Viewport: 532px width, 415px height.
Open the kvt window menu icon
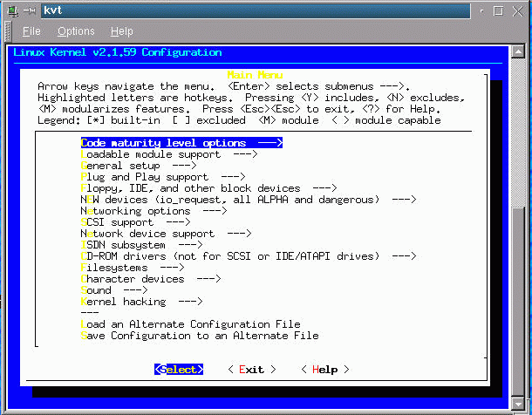click(x=13, y=10)
